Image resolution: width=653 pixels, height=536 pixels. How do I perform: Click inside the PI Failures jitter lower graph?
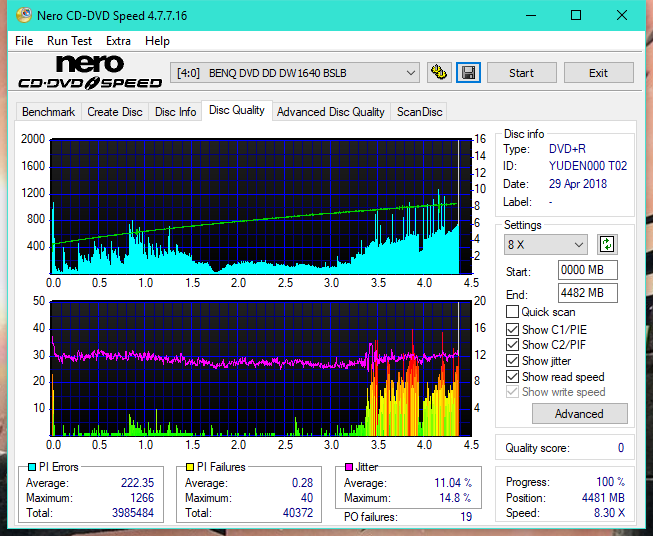pyautogui.click(x=261, y=368)
